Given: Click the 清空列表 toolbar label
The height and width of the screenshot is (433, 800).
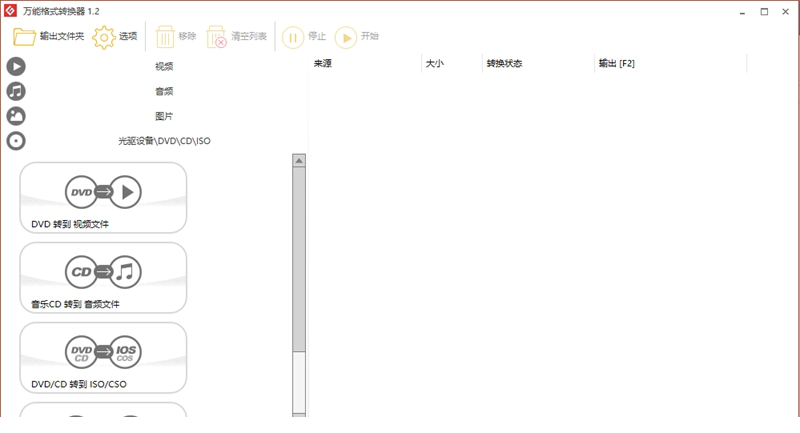Looking at the screenshot, I should [x=249, y=36].
